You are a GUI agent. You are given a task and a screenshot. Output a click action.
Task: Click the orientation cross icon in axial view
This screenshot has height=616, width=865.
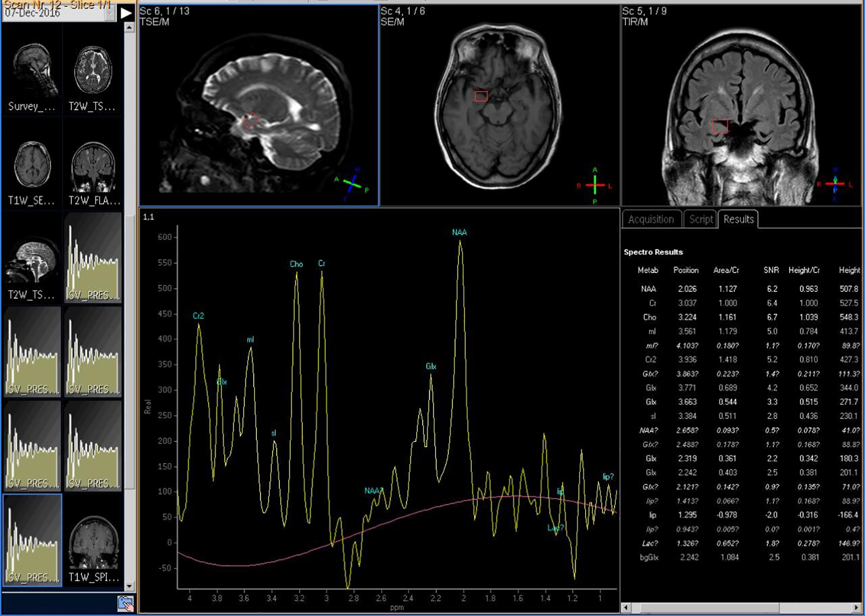[x=595, y=185]
